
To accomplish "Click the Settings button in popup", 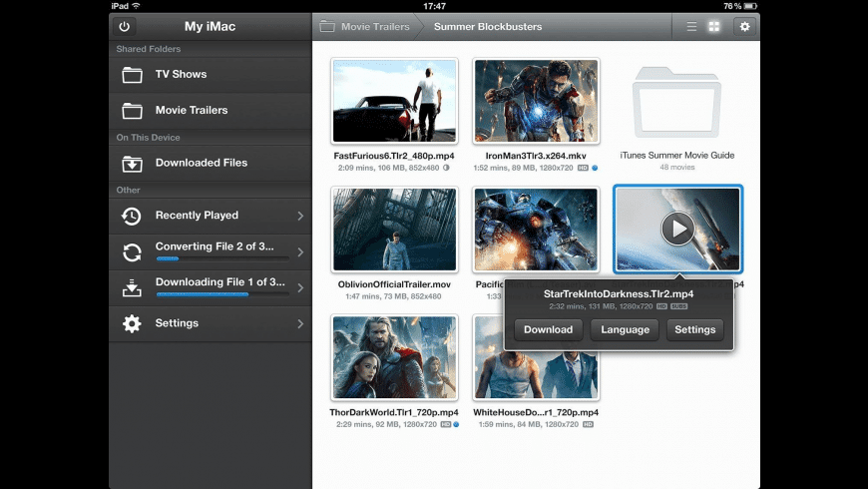I will click(x=695, y=329).
